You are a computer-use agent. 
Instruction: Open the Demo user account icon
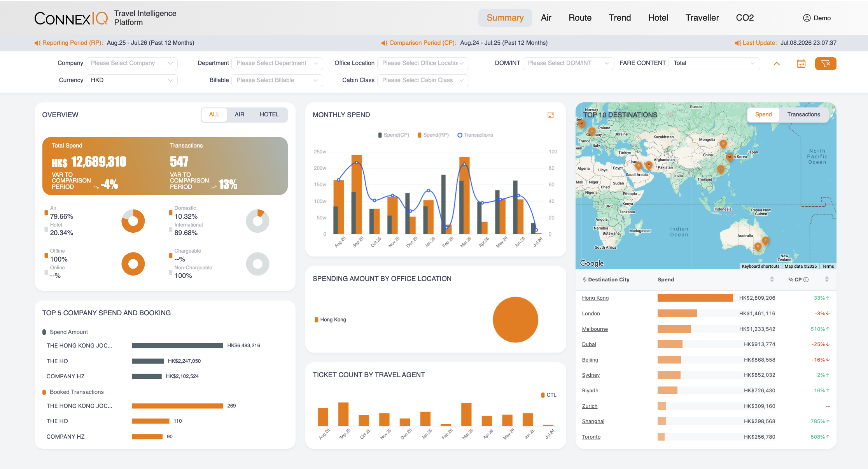pyautogui.click(x=807, y=18)
